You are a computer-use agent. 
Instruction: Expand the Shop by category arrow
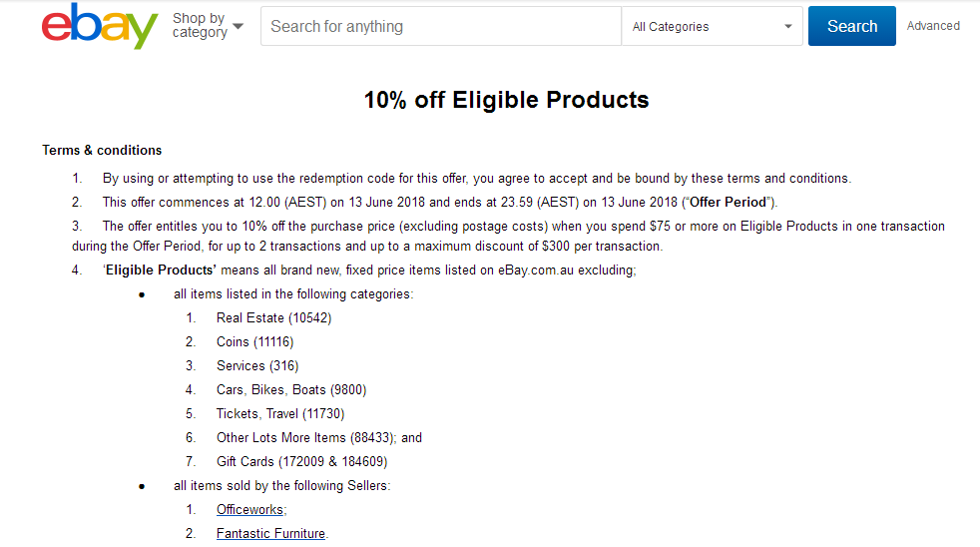[239, 26]
